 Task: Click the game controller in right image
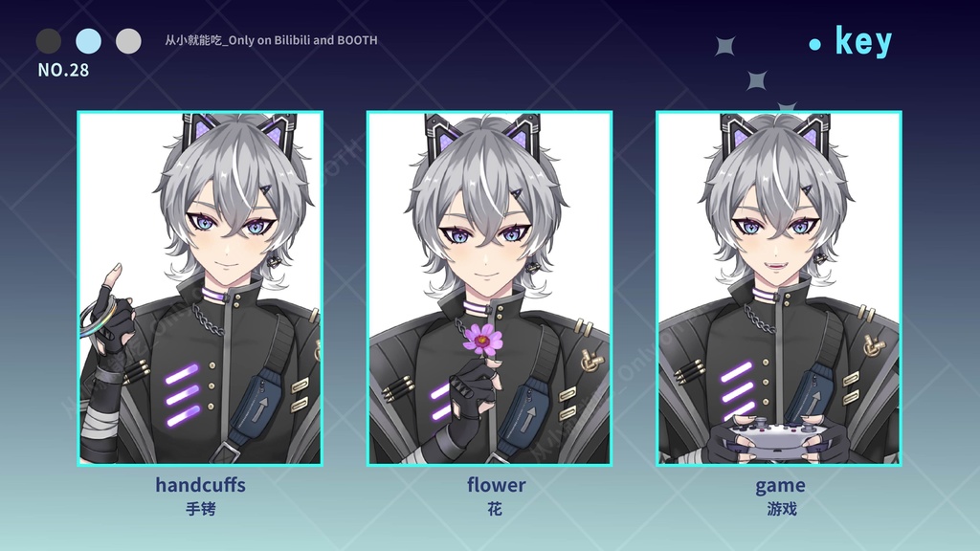tap(779, 436)
